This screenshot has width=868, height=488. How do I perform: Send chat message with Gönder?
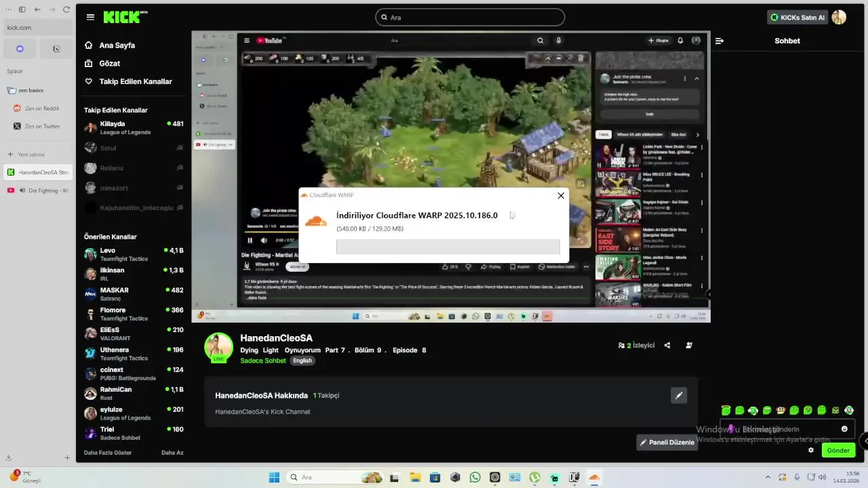tap(838, 450)
